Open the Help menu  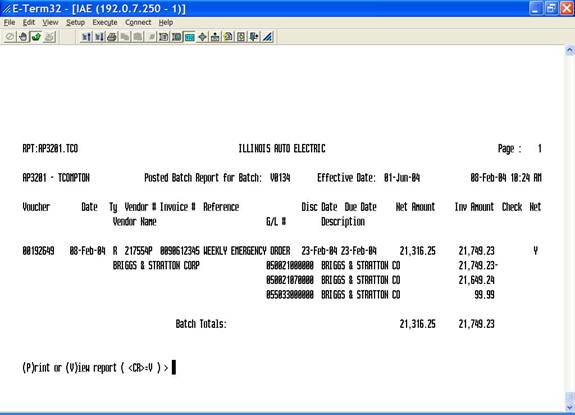pyautogui.click(x=166, y=22)
